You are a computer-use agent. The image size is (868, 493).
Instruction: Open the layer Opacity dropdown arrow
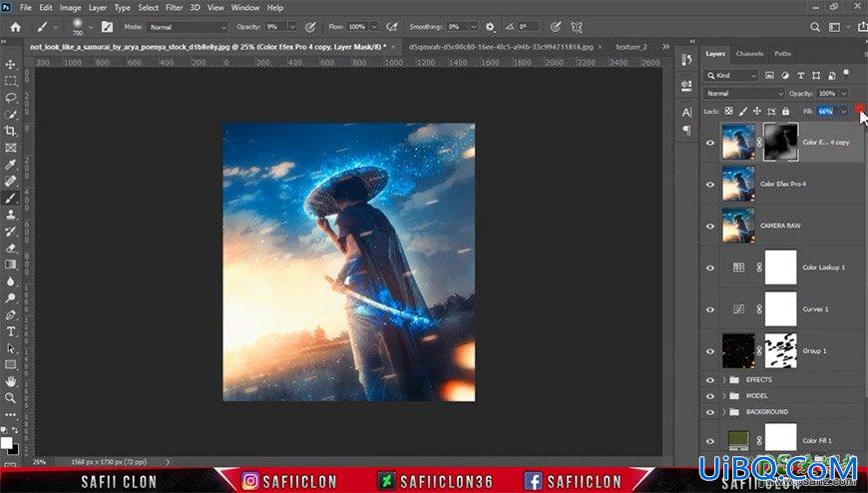pos(843,94)
